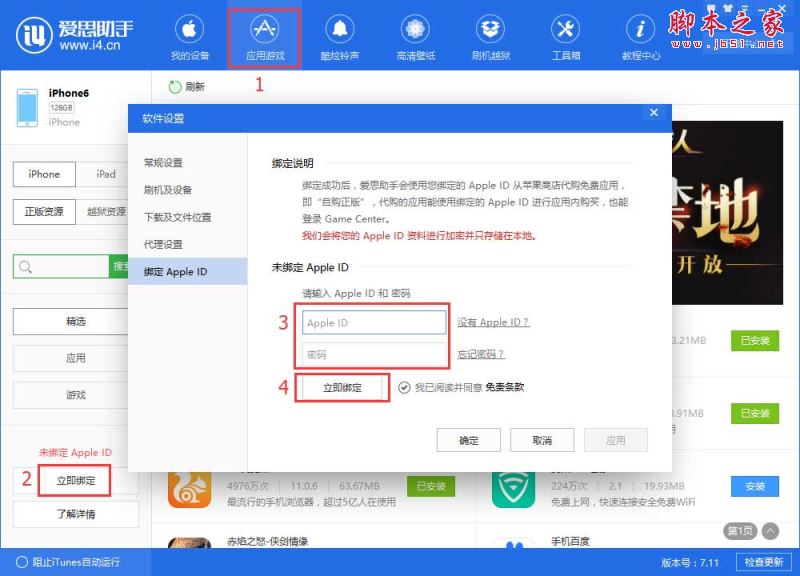Open 高清壁纸 wallpapers icon

415,37
